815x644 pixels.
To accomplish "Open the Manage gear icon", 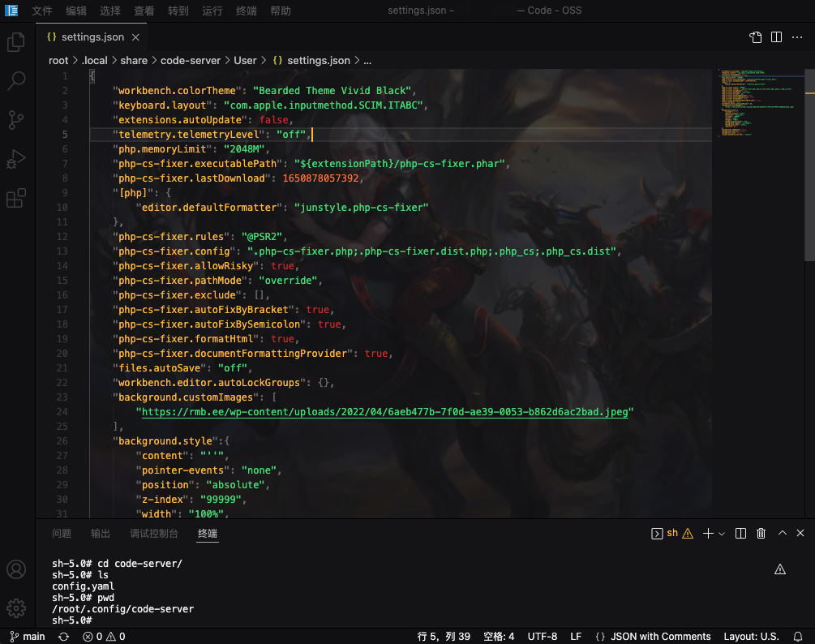I will point(16,608).
